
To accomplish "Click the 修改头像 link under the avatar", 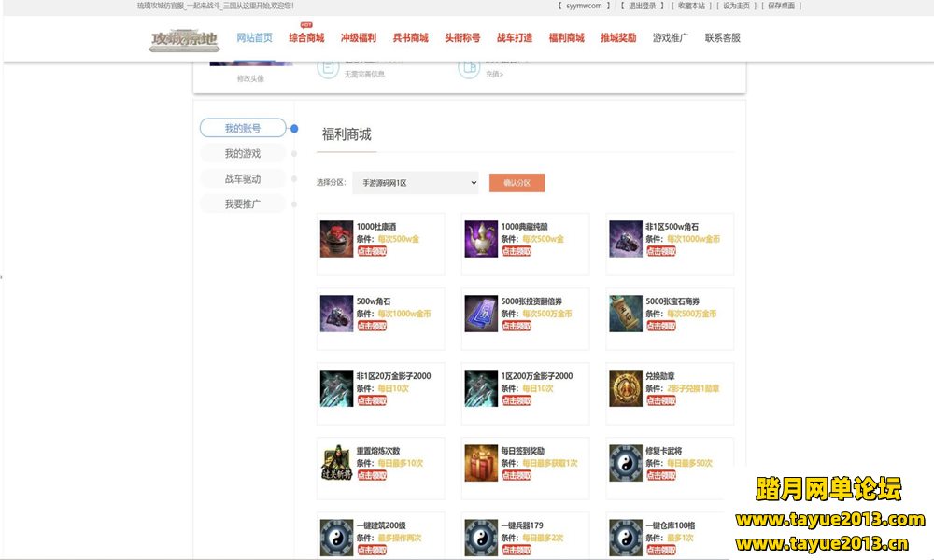I will coord(250,79).
